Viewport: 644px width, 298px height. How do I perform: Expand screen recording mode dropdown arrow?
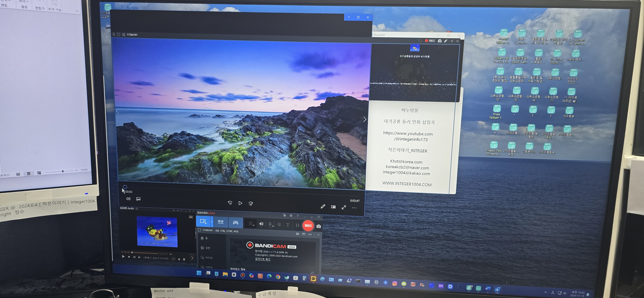(212, 222)
